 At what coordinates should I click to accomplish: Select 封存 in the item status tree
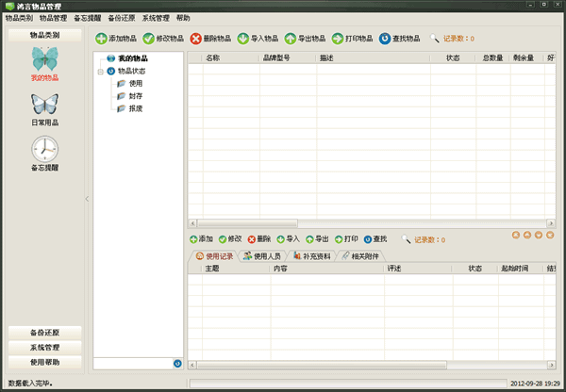[136, 96]
